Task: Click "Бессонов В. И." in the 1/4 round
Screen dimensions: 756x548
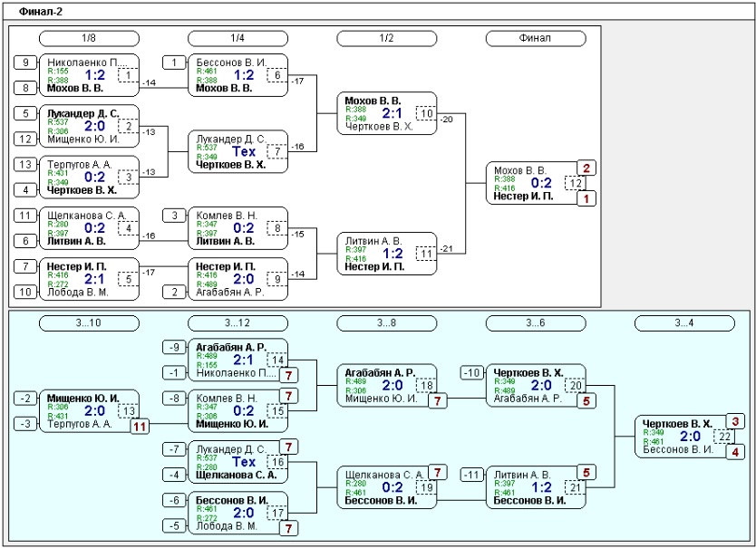Action: pos(231,62)
